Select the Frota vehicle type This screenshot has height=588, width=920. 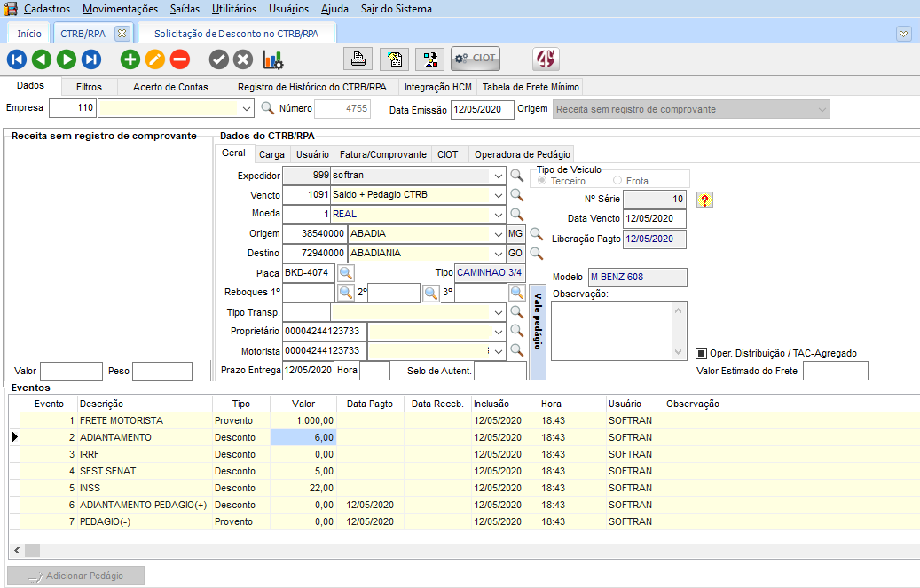[x=617, y=181]
